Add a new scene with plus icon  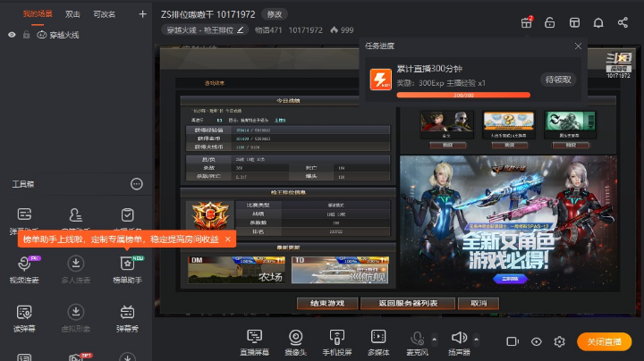coord(142,14)
